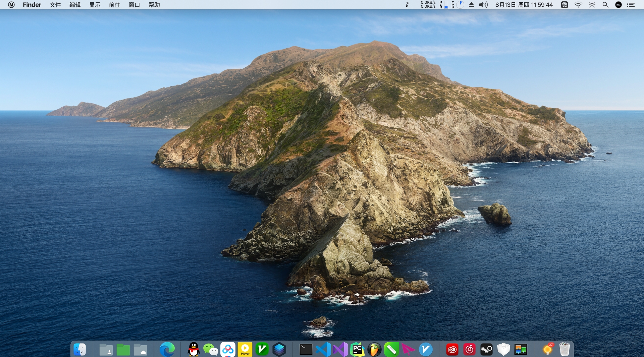Open the green pencil editor app
The image size is (644, 357).
click(x=391, y=350)
